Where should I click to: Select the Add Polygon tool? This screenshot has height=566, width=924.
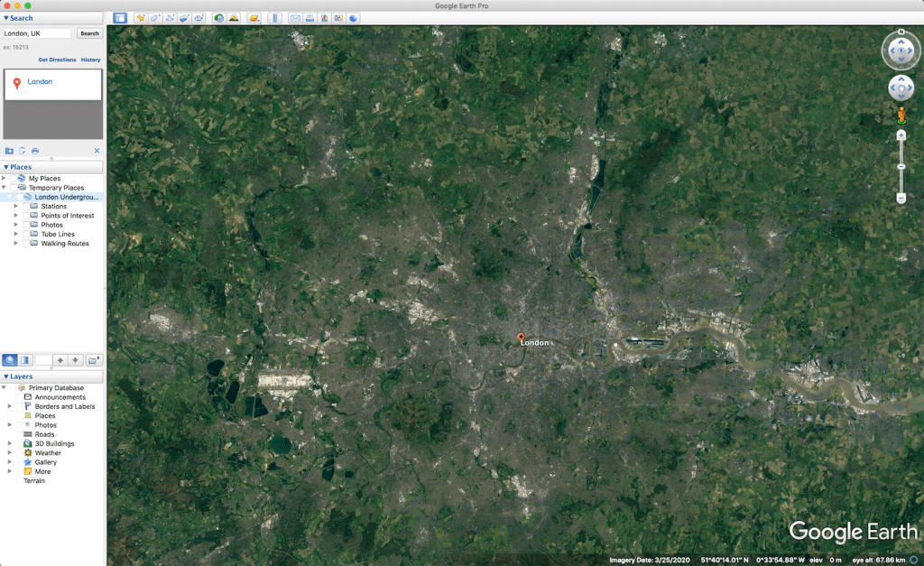[155, 18]
